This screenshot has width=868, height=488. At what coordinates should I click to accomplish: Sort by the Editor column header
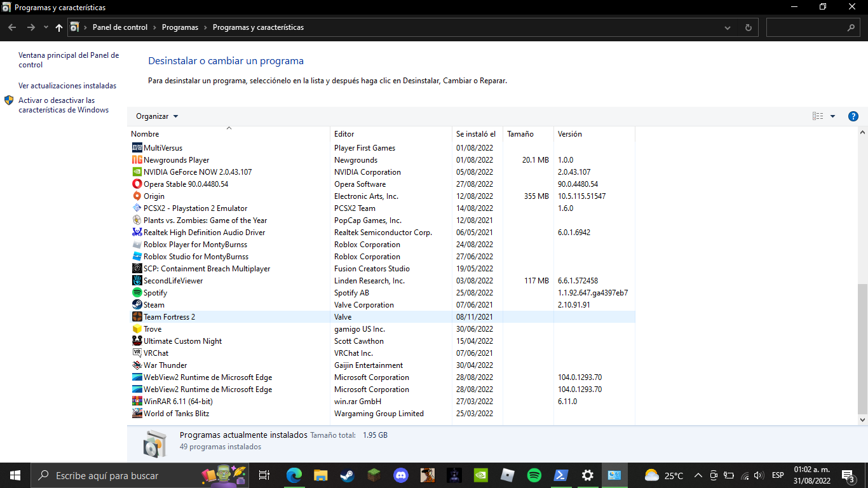point(391,134)
